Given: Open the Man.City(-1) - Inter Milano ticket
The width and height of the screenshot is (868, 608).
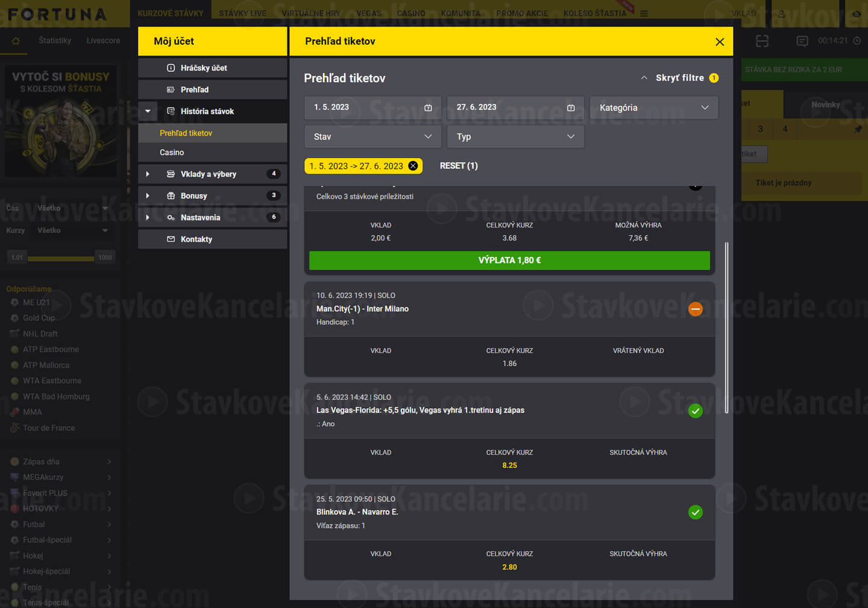Looking at the screenshot, I should [x=362, y=309].
